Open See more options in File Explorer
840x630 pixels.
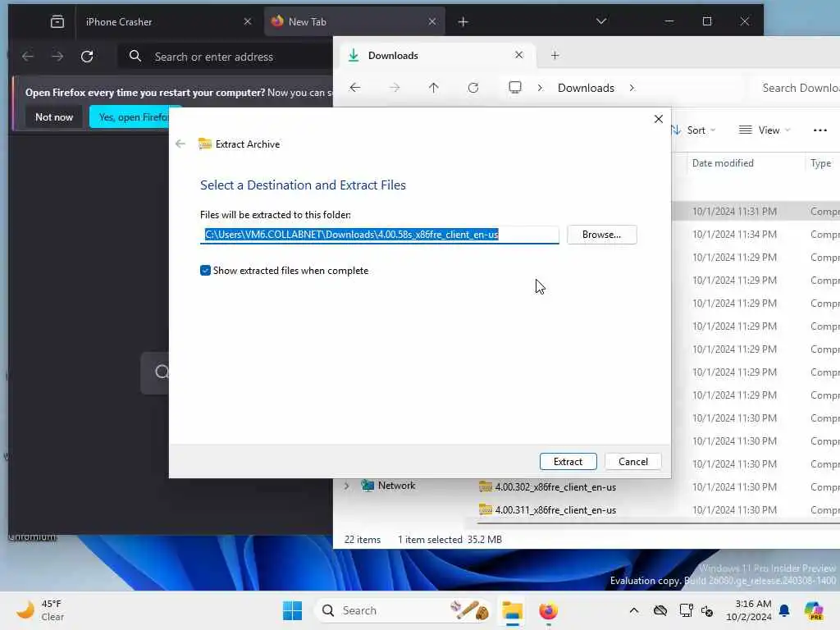click(819, 130)
